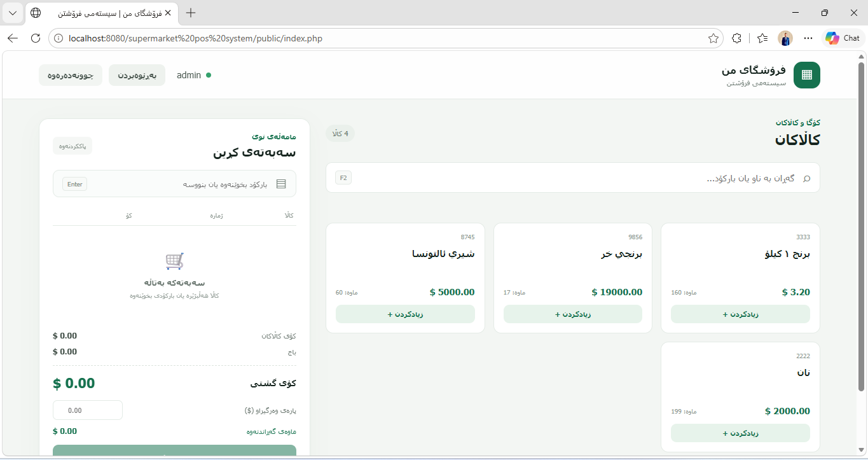Clear the cart with پاککردنەوە button
The width and height of the screenshot is (868, 460).
[72, 146]
